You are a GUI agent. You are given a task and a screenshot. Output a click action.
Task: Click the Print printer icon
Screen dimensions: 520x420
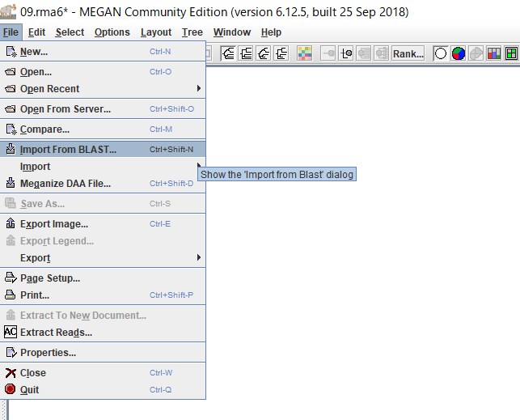point(11,295)
